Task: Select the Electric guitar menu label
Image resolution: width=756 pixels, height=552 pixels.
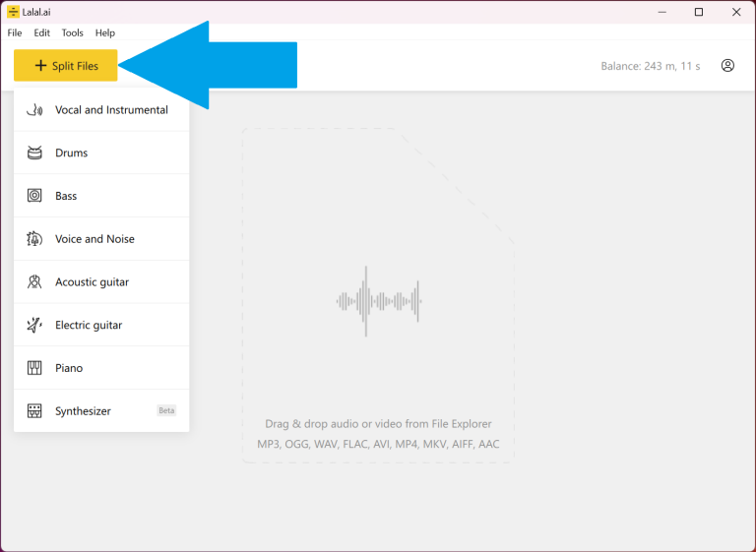Action: tap(89, 325)
